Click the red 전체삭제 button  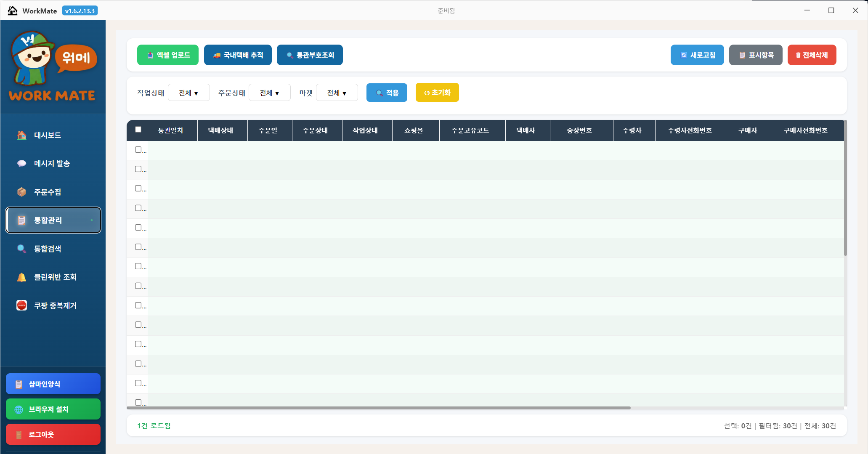click(x=812, y=55)
